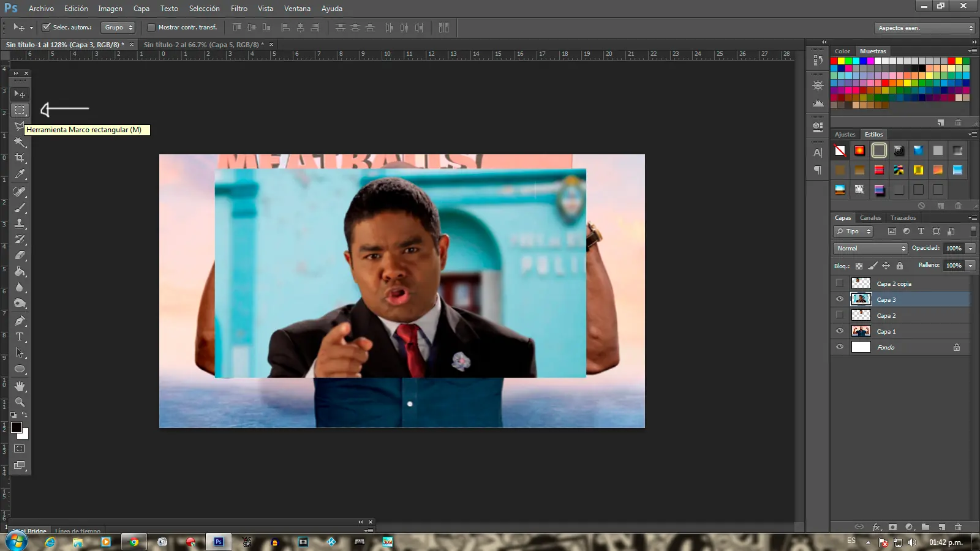The image size is (980, 551).
Task: Open the Paragraph panel icon
Action: 818,170
